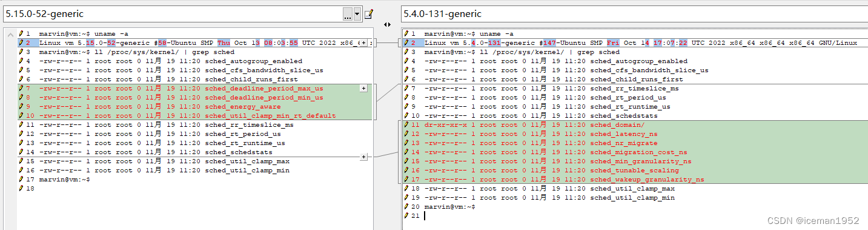Image resolution: width=868 pixels, height=230 pixels.
Task: Click right text 'sched_rt_runtime_us' on line 9
Action: pos(630,107)
